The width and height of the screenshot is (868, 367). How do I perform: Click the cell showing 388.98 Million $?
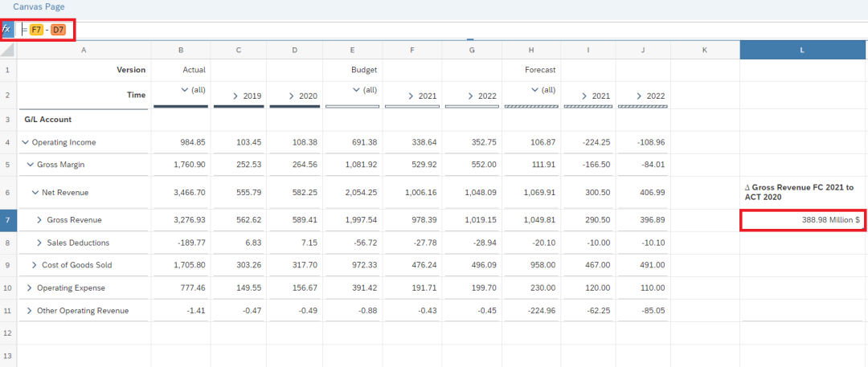pos(803,220)
